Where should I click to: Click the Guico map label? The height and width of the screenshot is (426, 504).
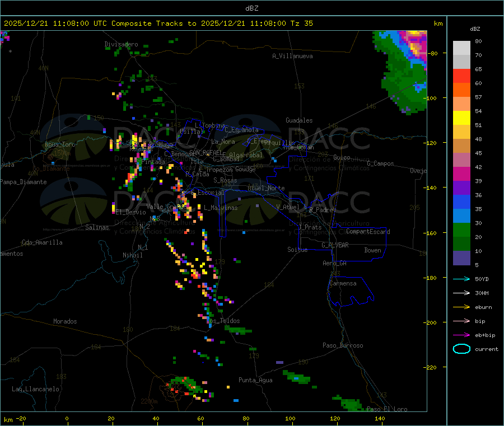[342, 157]
